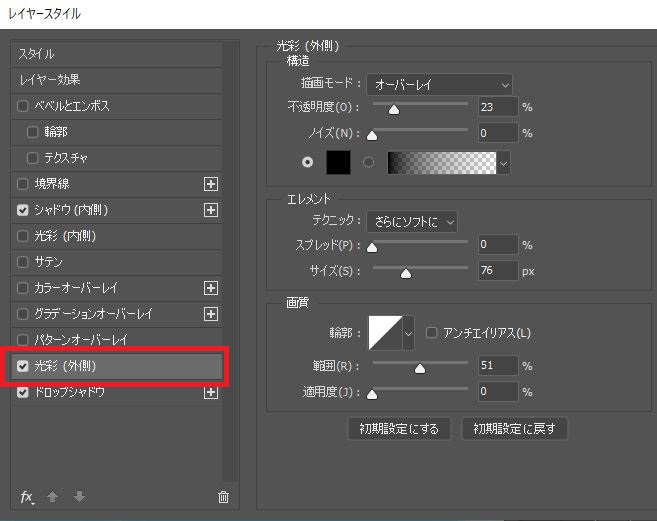Open the 輪郭 contour thumbnail editor
This screenshot has height=521, width=657.
(x=385, y=333)
